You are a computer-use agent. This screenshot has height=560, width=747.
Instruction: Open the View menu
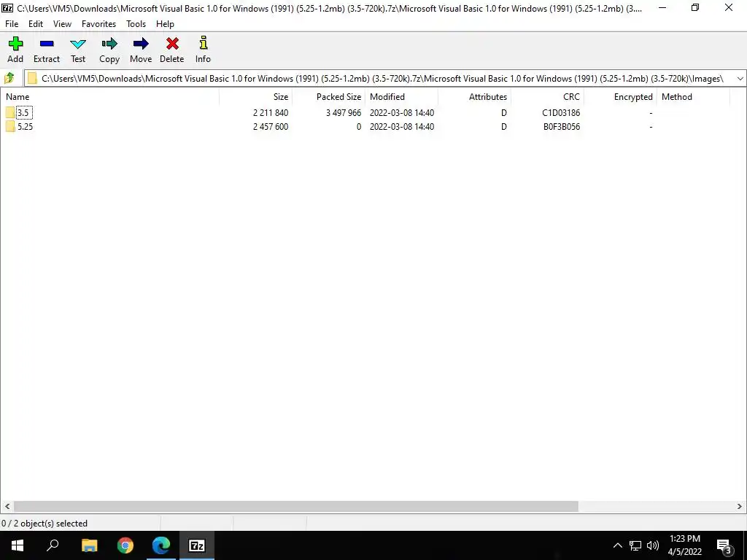[62, 24]
